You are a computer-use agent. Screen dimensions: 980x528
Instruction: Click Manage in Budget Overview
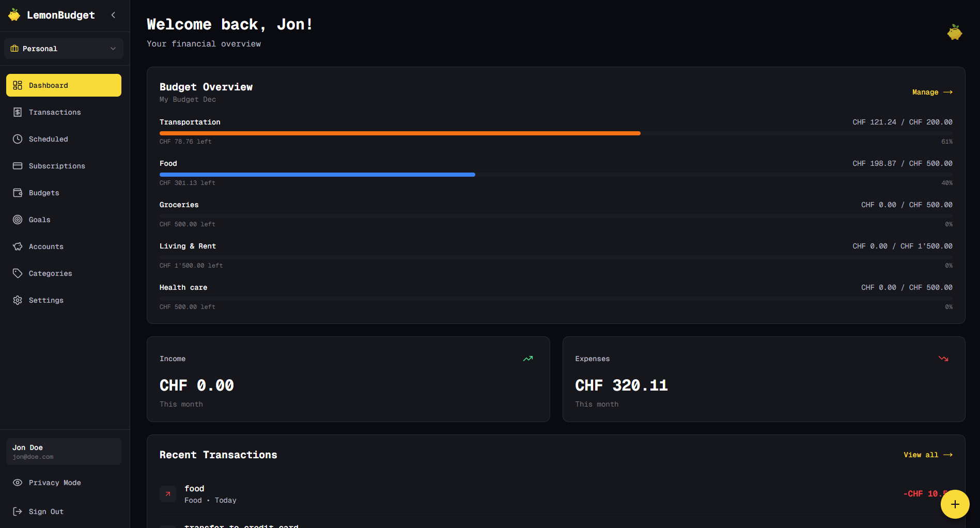click(x=932, y=92)
